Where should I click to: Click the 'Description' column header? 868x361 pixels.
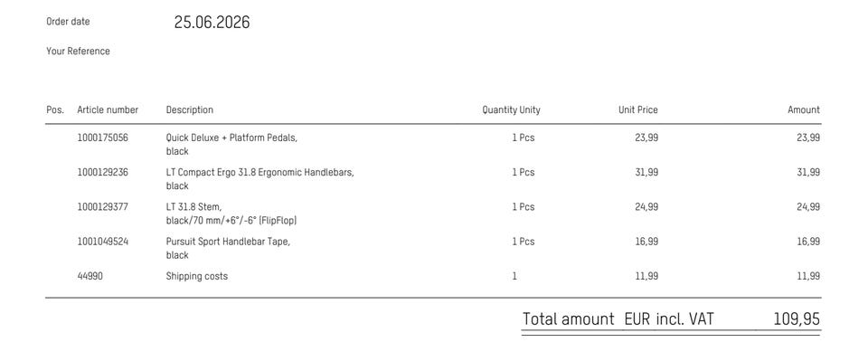(x=189, y=109)
